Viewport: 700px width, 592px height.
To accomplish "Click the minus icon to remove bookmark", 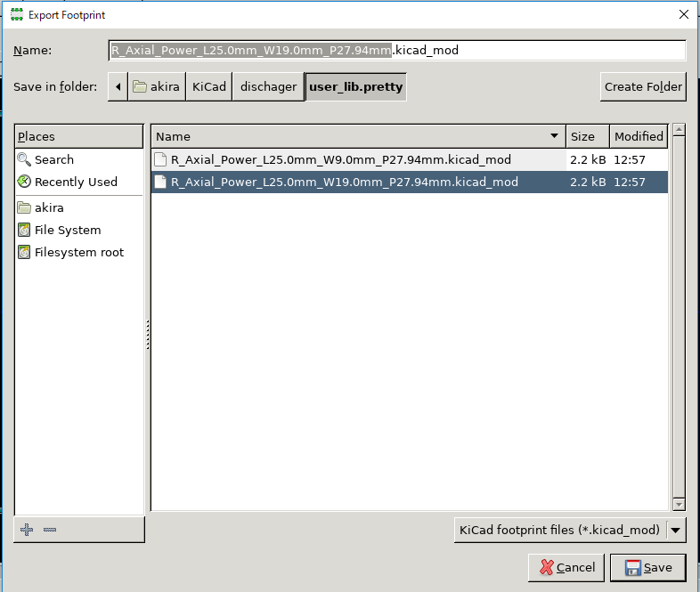I will click(50, 530).
